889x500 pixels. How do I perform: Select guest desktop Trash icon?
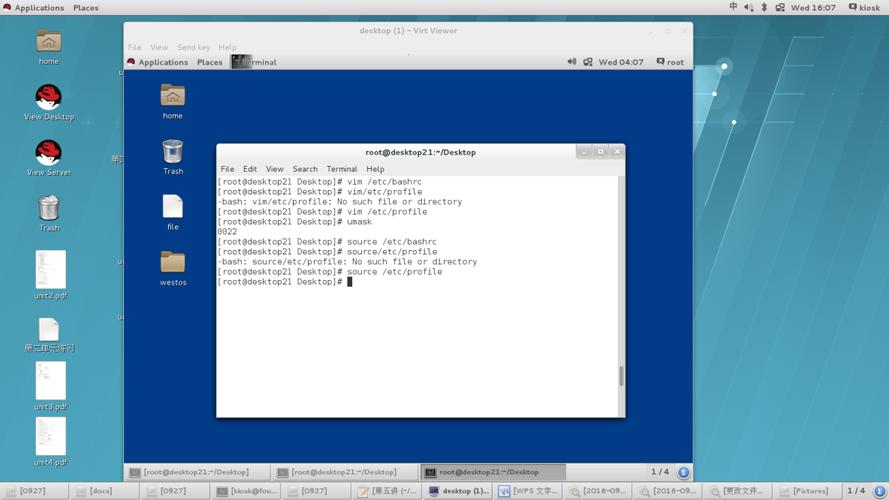click(172, 156)
